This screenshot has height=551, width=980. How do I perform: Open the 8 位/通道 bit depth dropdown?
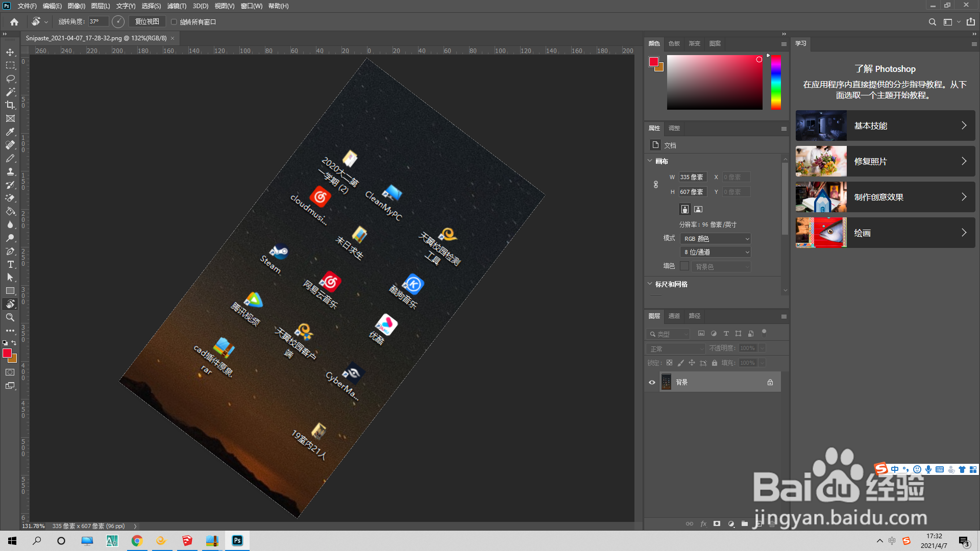point(715,252)
